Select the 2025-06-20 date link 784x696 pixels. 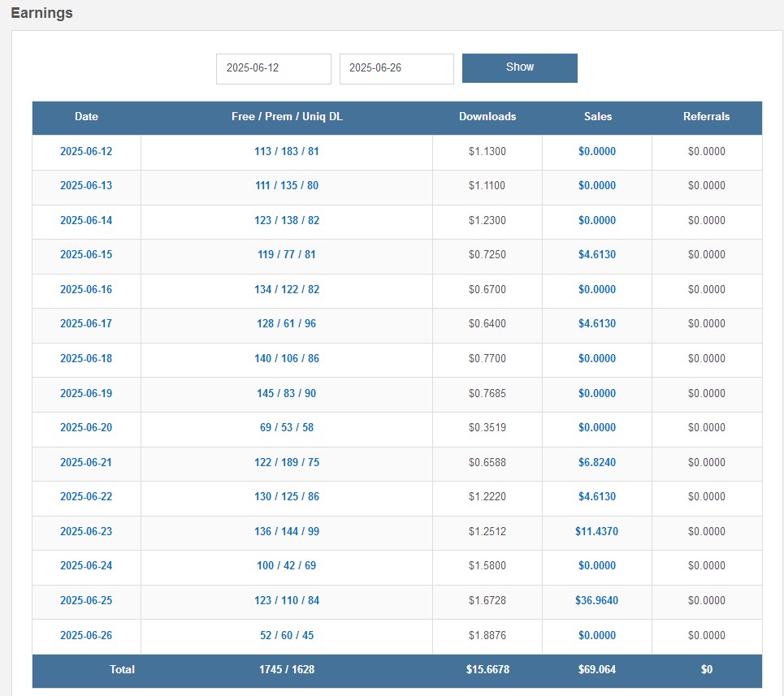[86, 427]
